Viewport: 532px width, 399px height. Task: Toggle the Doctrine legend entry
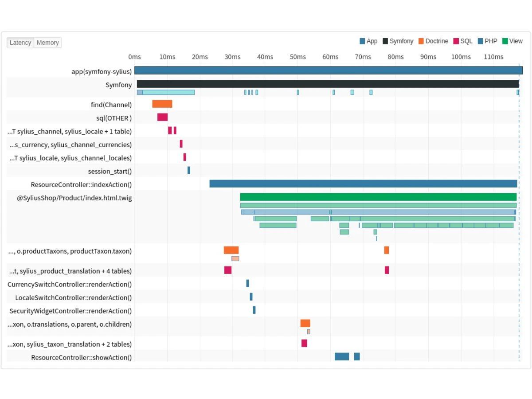(433, 41)
